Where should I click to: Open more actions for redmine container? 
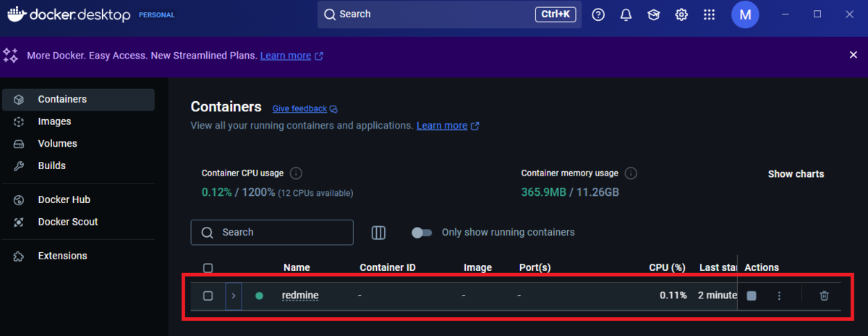click(x=779, y=296)
